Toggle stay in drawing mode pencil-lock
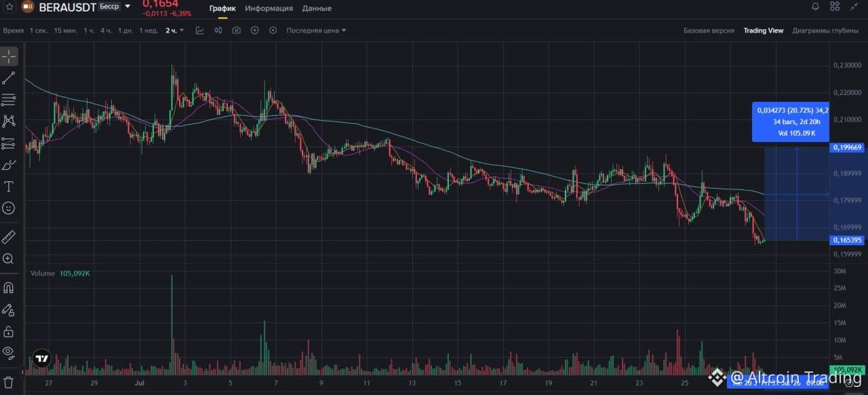868x395 pixels. click(9, 309)
